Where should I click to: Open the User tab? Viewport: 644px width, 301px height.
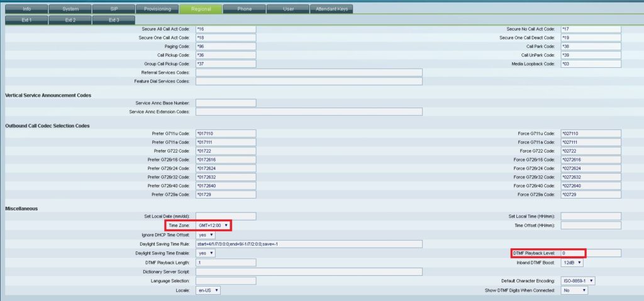click(287, 9)
